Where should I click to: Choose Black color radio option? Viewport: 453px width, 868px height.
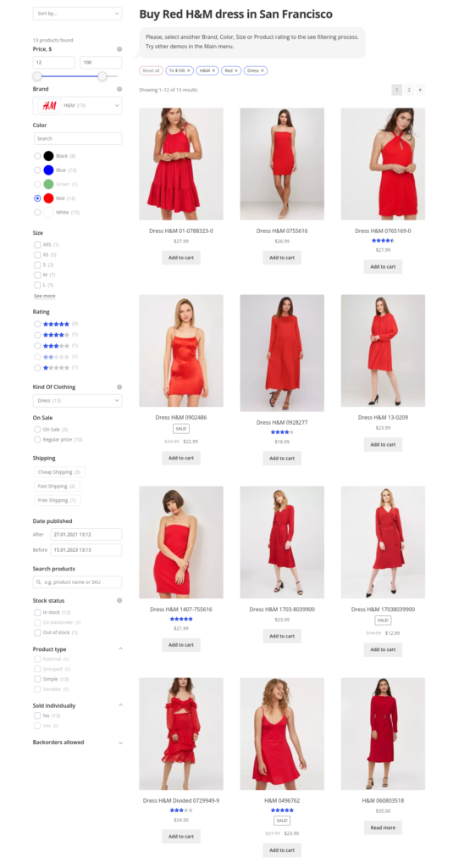pos(37,156)
